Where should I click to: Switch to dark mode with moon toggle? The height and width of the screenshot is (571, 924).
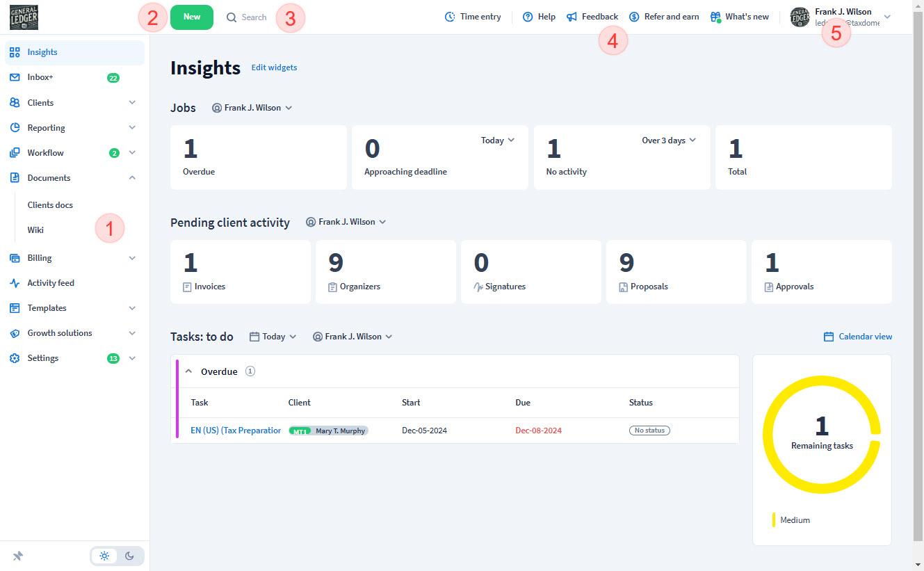(x=130, y=556)
